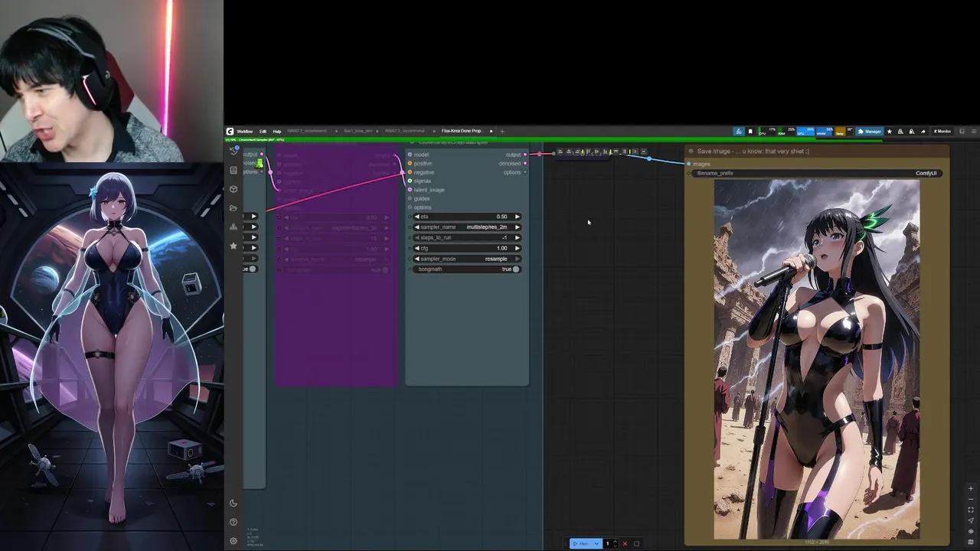Viewport: 980px width, 551px height.
Task: Decrease eta value with left arrow
Action: coord(417,217)
